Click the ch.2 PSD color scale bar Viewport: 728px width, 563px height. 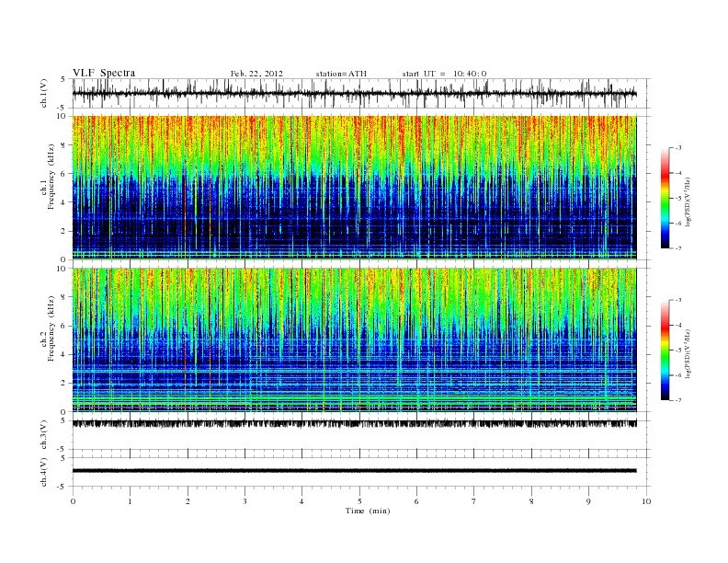(665, 350)
